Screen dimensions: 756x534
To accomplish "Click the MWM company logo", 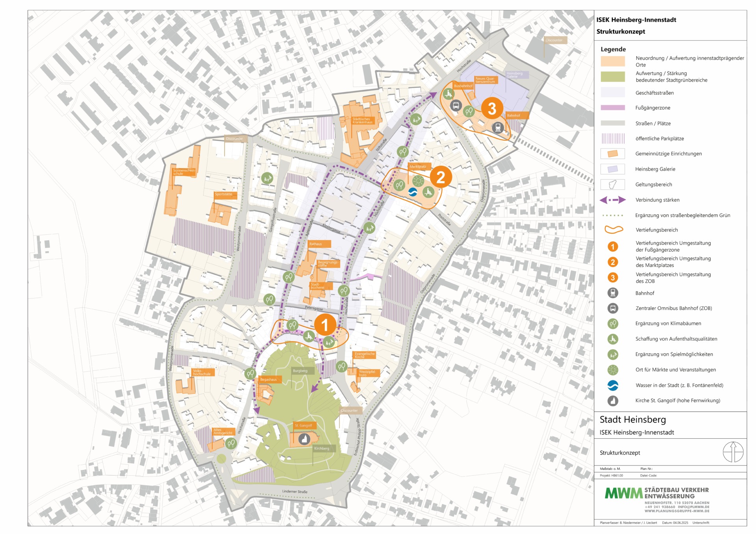I will coord(624,493).
